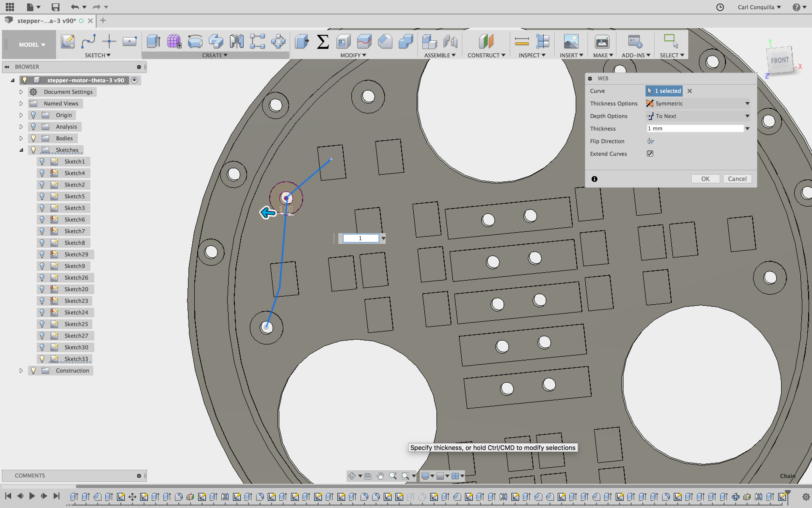Expand the Named Views node

pyautogui.click(x=21, y=104)
